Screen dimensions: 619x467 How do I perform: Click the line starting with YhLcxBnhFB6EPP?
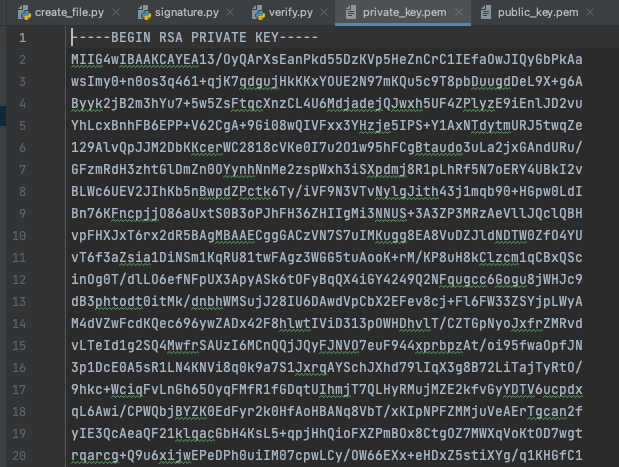(x=326, y=126)
